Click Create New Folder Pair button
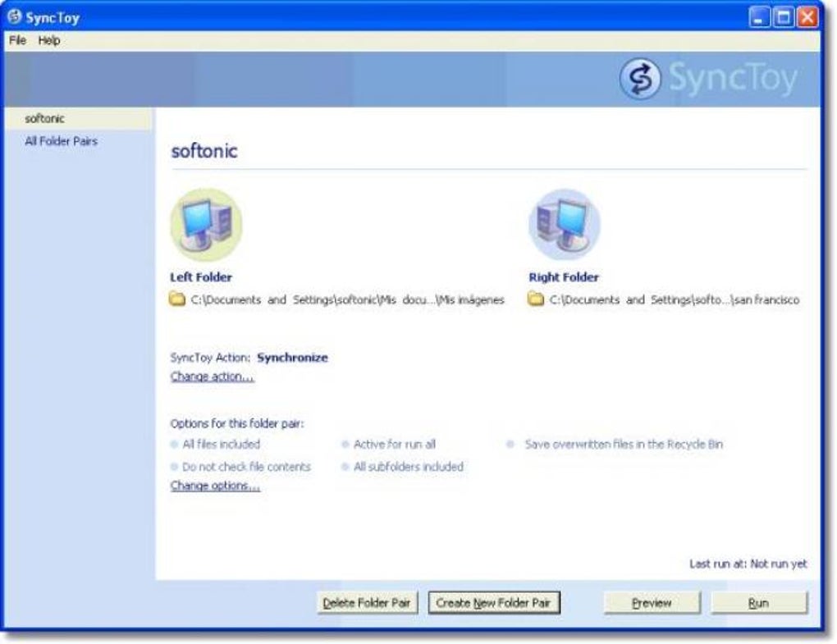 click(494, 603)
